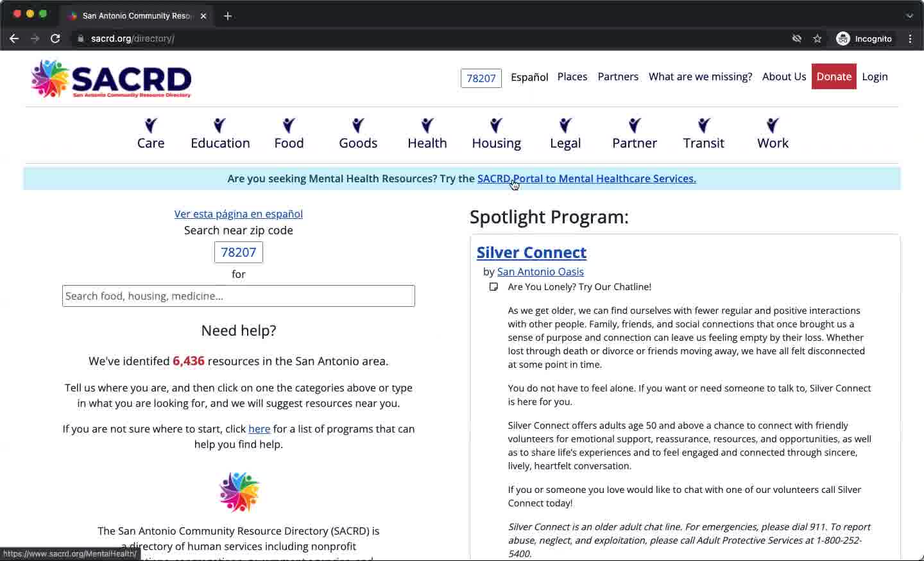Select the Education category icon

coord(220,125)
